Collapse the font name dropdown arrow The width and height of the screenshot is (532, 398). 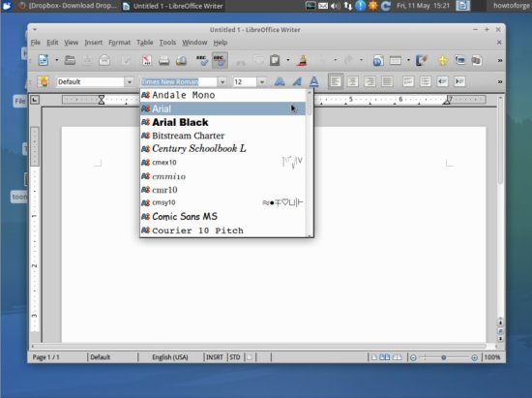click(x=222, y=82)
